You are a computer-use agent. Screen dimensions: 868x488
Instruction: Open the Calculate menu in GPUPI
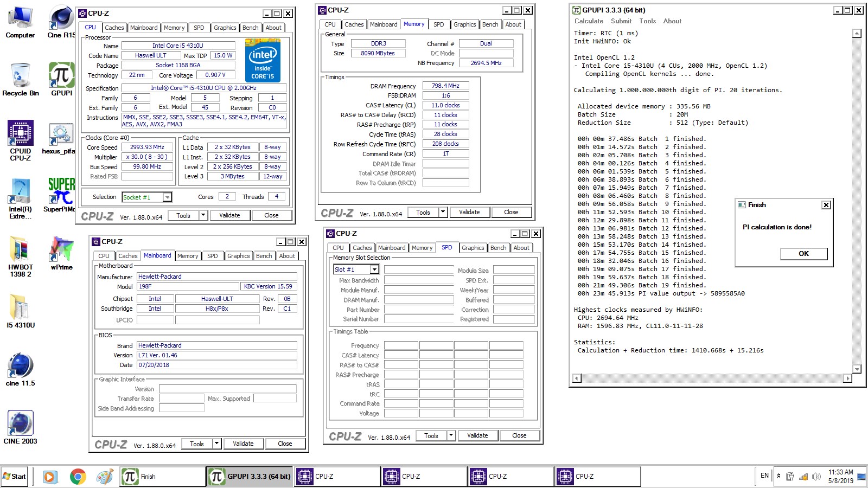(x=589, y=21)
